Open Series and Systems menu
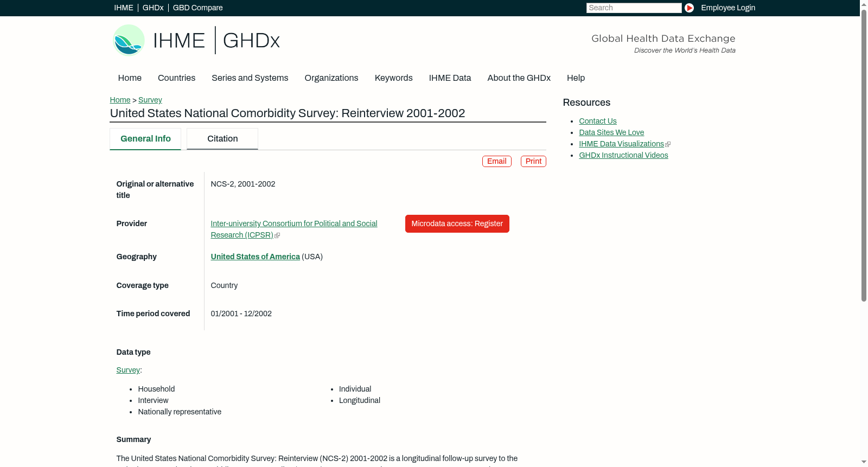The height and width of the screenshot is (467, 868). pos(250,78)
